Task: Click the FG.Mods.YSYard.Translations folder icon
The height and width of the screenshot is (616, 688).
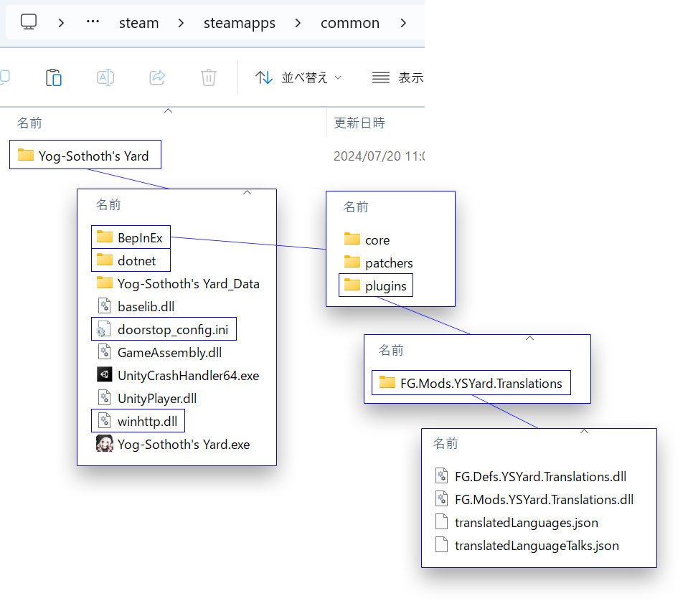Action: pyautogui.click(x=387, y=383)
